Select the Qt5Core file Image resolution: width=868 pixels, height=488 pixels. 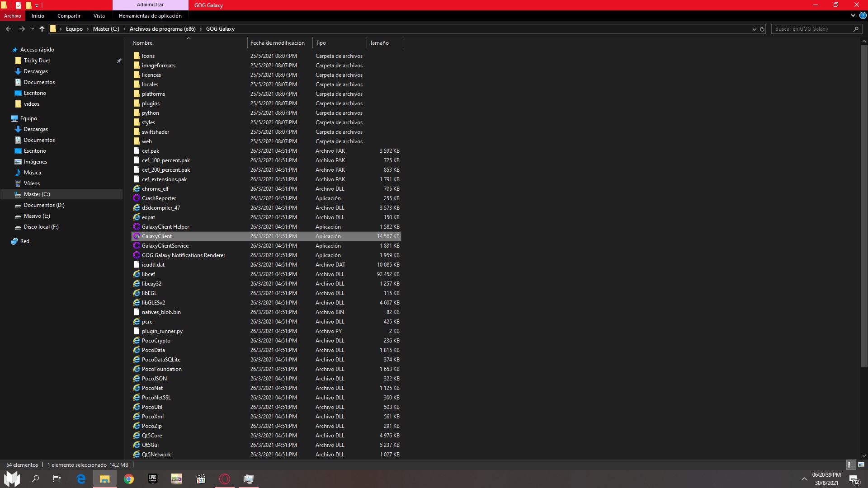[x=152, y=436]
